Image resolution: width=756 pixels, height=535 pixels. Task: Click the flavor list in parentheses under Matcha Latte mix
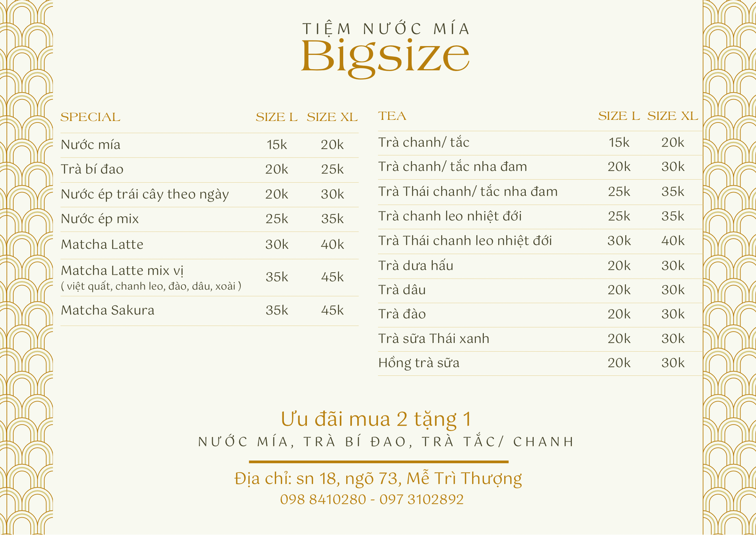coord(151,286)
